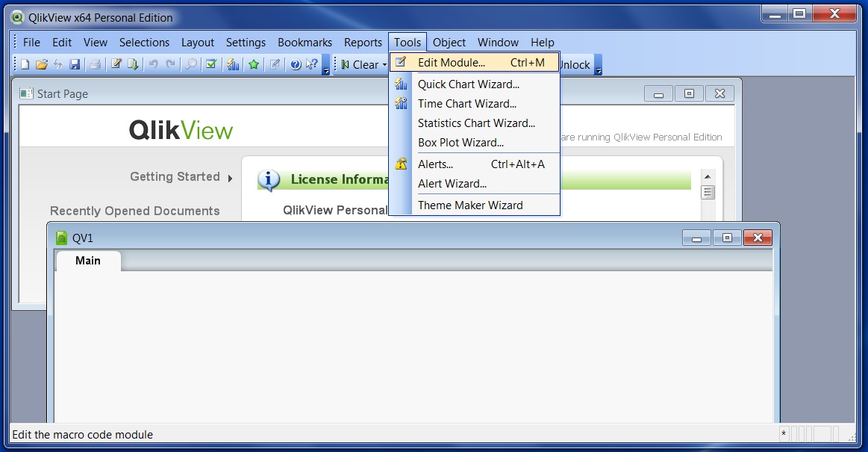Click the Current Selections checkmark icon
868x452 pixels.
click(211, 64)
